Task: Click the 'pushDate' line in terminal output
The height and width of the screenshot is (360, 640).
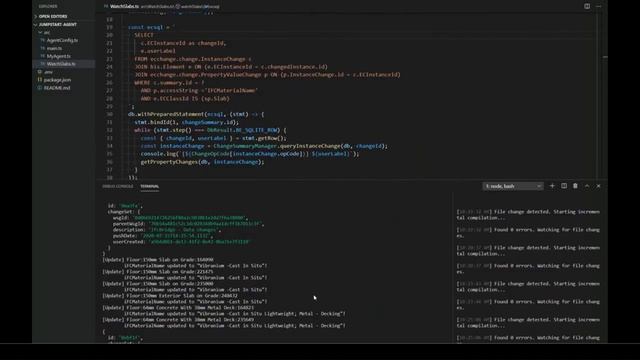Action: (x=163, y=236)
